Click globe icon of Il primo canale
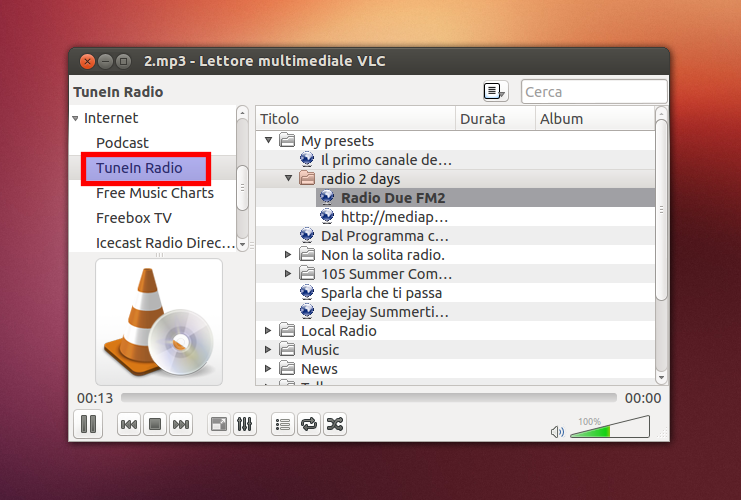 [x=307, y=159]
